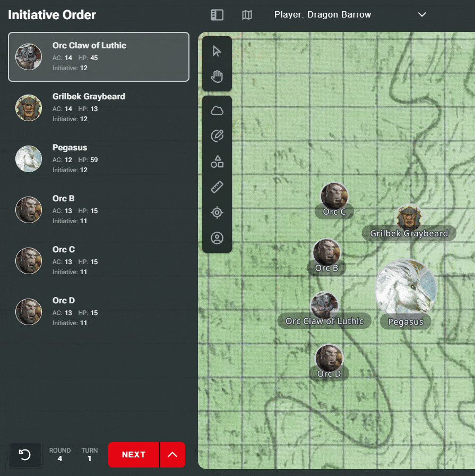Select the pointer arrow tool

(217, 51)
